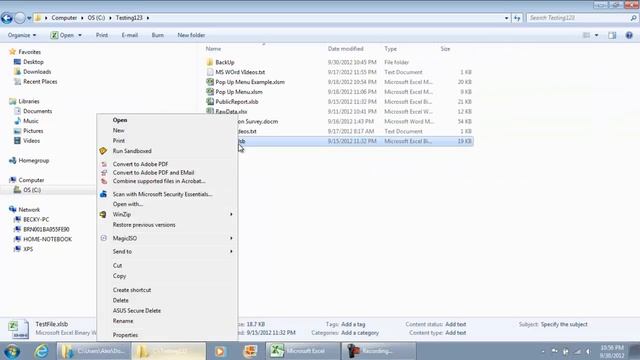Click E-mail in the toolbar
The width and height of the screenshot is (640, 360).
coord(130,35)
